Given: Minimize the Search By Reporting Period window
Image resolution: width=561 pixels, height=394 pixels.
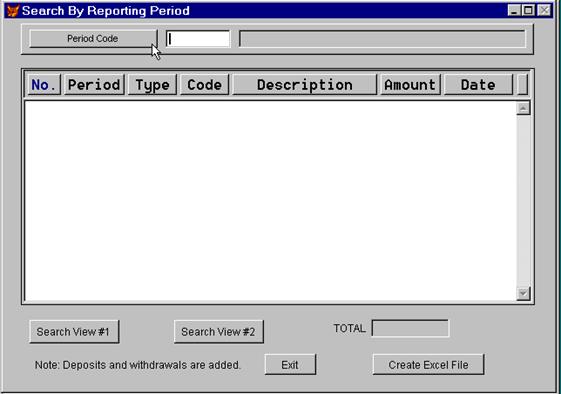Looking at the screenshot, I should 514,10.
